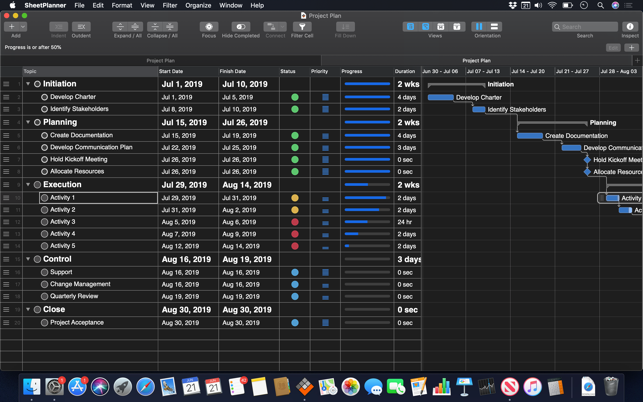Image resolution: width=643 pixels, height=402 pixels.
Task: Toggle Hide Completed in toolbar
Action: click(240, 27)
